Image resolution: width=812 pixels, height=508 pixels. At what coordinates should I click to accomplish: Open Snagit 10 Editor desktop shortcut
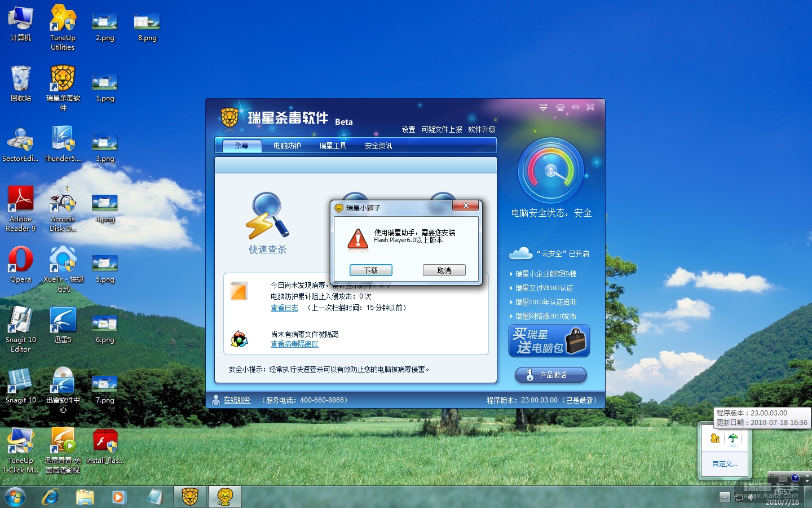tap(21, 330)
